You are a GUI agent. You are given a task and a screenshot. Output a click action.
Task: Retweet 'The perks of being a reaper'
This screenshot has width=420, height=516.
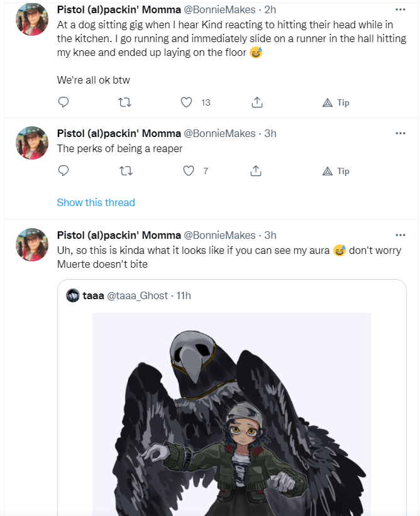click(x=126, y=171)
